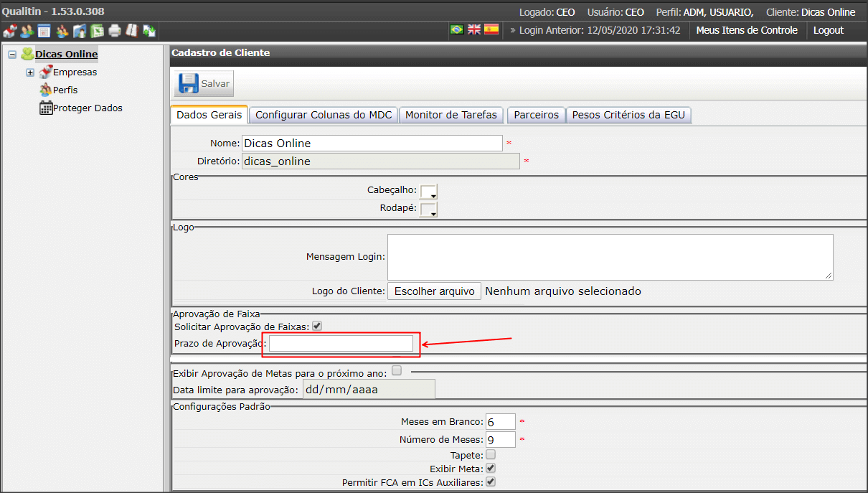Open the Cabeçalho color picker
Viewport: 868px width, 493px height.
coord(428,191)
